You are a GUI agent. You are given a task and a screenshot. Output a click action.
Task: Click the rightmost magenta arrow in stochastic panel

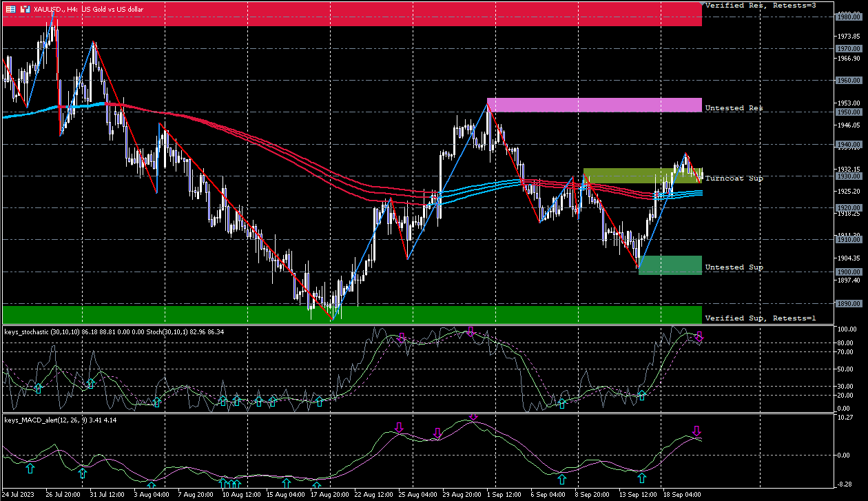pos(699,336)
